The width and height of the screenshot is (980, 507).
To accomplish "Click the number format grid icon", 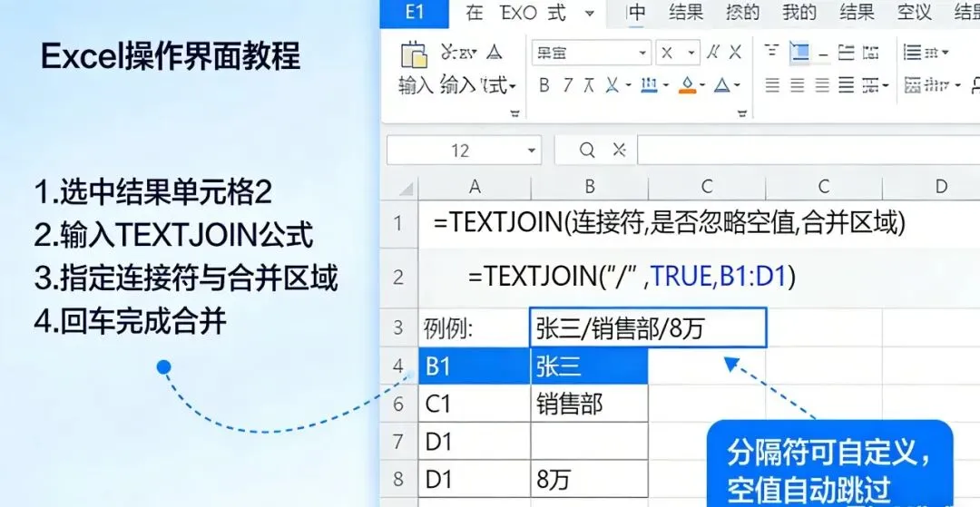I will (913, 85).
